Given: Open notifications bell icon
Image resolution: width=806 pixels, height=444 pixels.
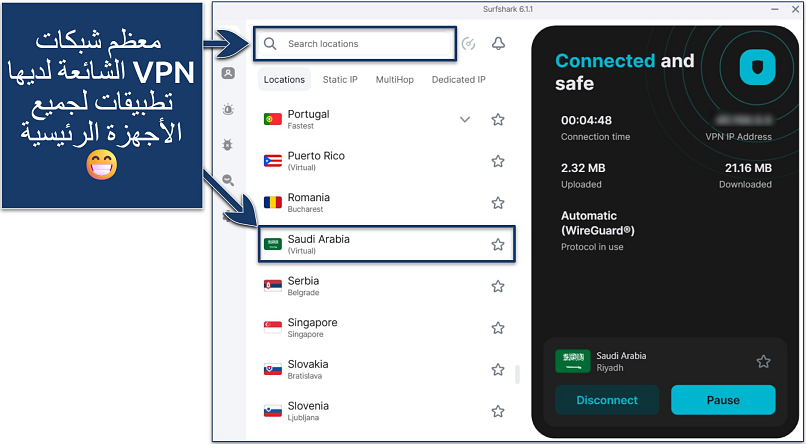Looking at the screenshot, I should (498, 44).
